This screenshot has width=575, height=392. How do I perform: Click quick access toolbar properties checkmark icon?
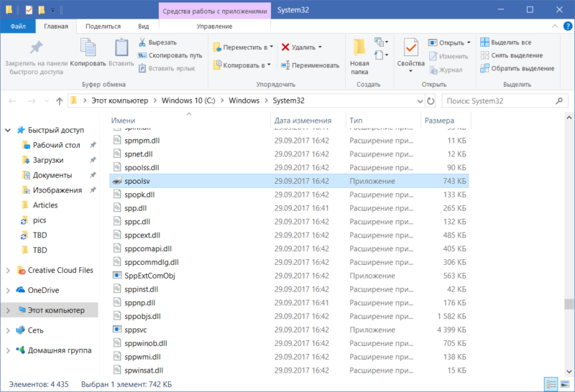pos(29,10)
